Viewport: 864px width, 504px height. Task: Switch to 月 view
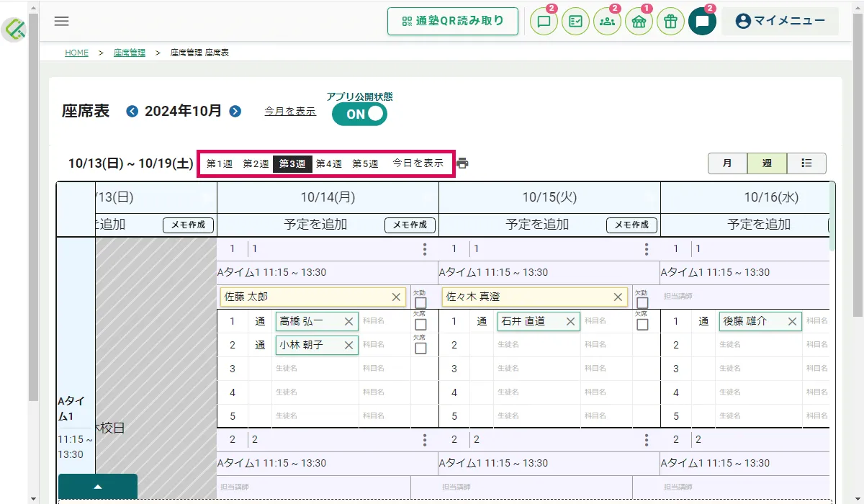click(727, 163)
